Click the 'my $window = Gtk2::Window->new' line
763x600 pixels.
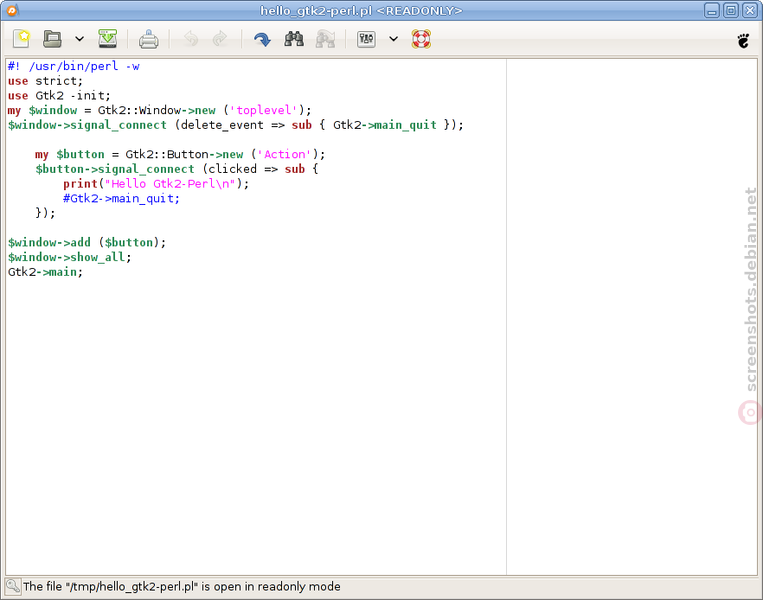coord(159,110)
